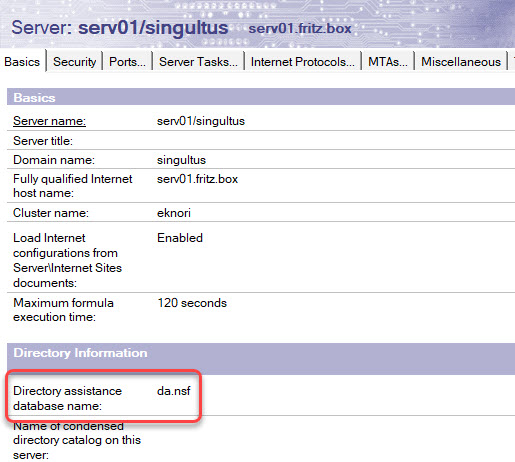Open the Miscellaneous tab
515x462 pixels.
click(461, 62)
